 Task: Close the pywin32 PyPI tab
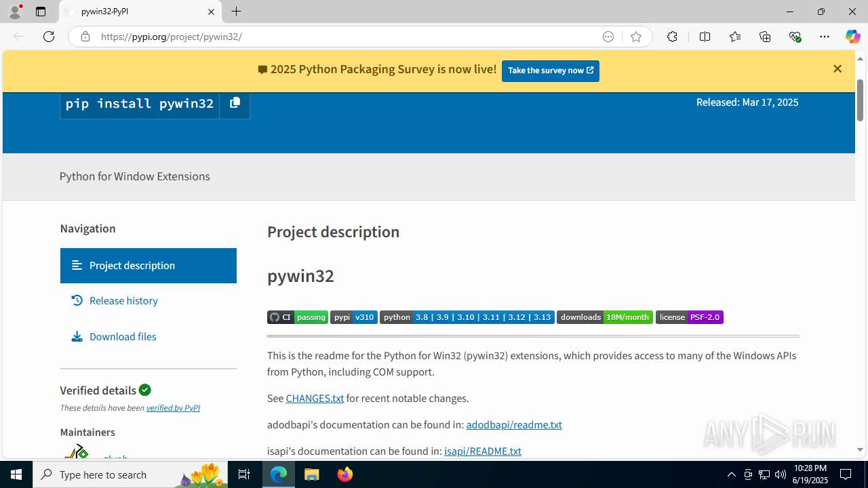coord(211,12)
